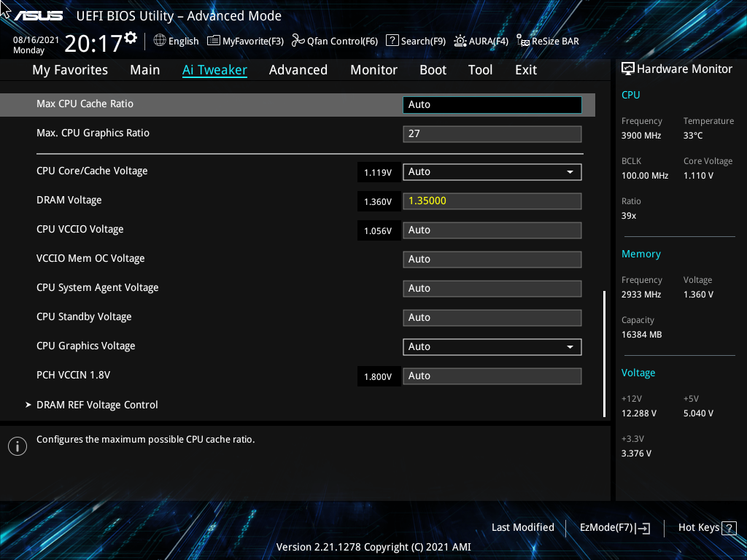Click the CPU Graphics Voltage label
Screen dimensions: 747x560
[86, 346]
